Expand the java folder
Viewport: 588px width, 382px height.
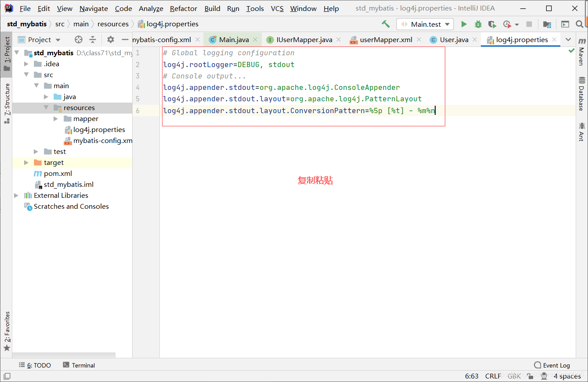(x=46, y=97)
